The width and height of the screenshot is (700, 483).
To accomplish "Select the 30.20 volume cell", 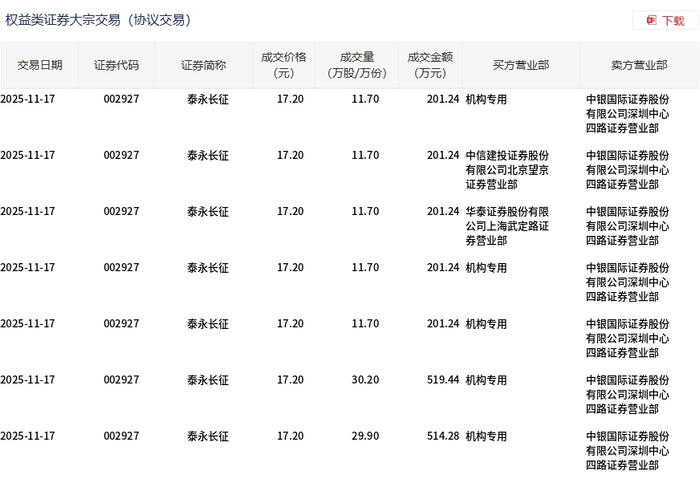I will [365, 380].
